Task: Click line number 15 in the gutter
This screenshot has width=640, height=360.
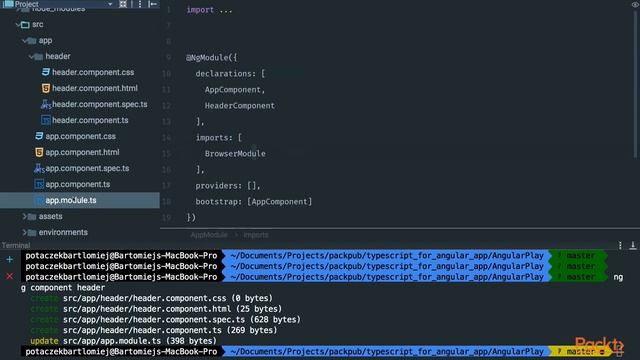Action: click(x=167, y=154)
